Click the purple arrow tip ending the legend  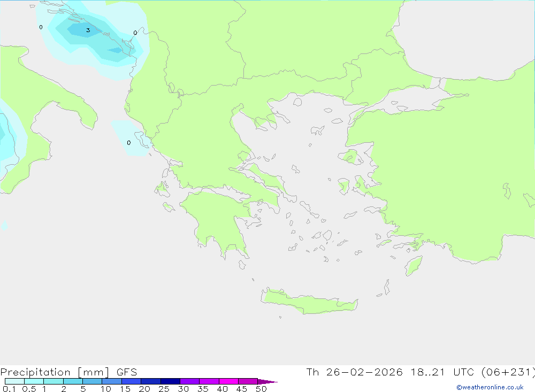[x=267, y=381]
